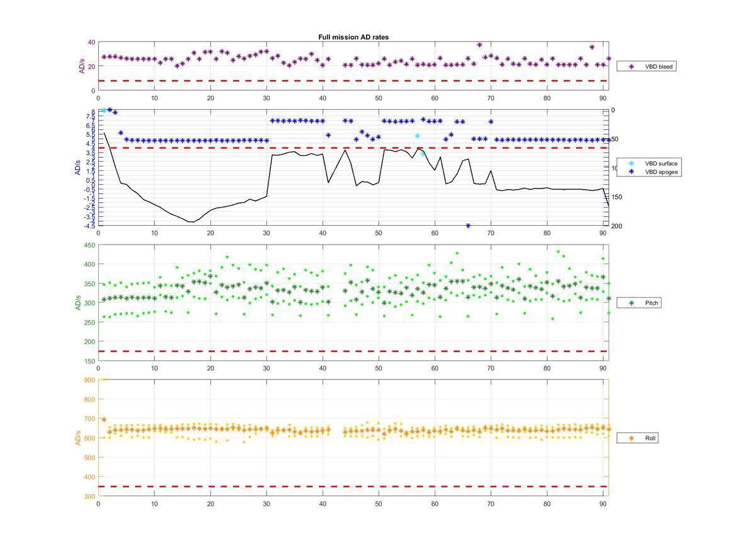
Task: Click the blue AD/s y-axis label
Action: click(79, 168)
